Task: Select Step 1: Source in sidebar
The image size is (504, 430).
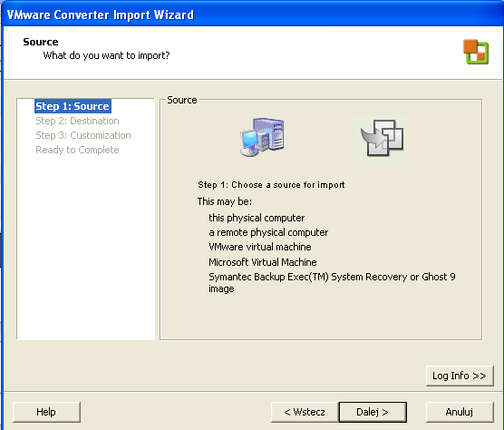Action: point(73,106)
